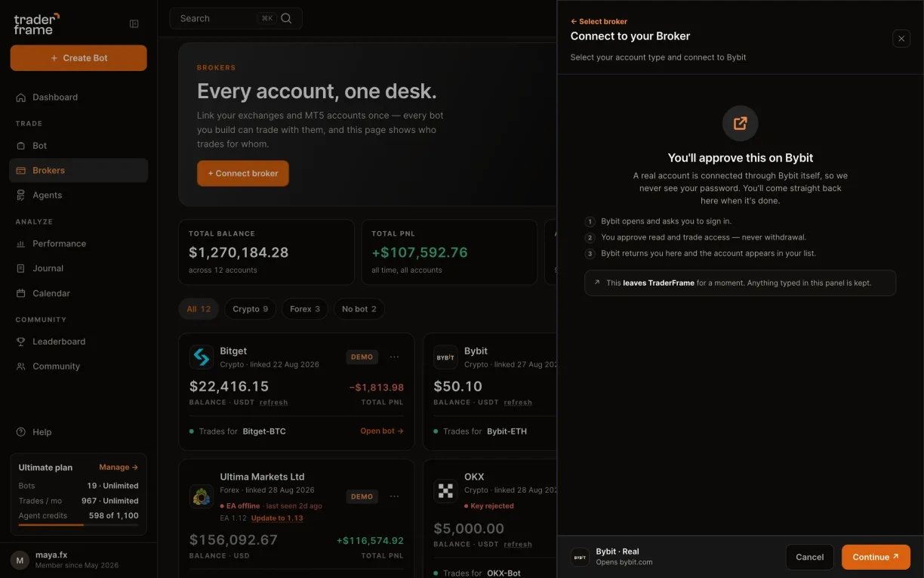
Task: Click the OKX exchange logo
Action: pyautogui.click(x=445, y=490)
